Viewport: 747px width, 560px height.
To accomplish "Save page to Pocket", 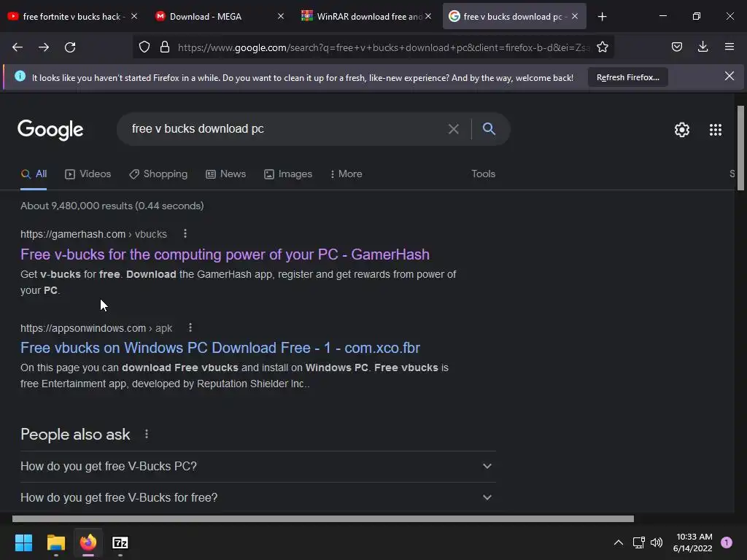I will (x=676, y=47).
